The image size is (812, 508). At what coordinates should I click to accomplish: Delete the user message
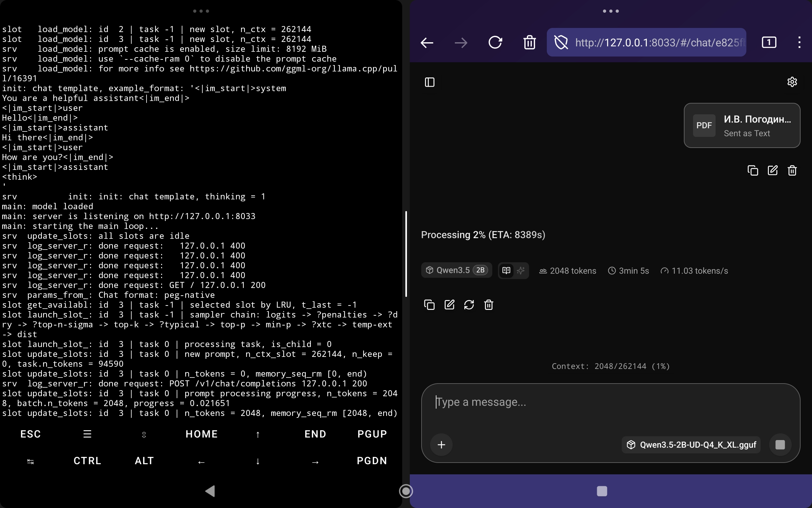click(x=792, y=171)
